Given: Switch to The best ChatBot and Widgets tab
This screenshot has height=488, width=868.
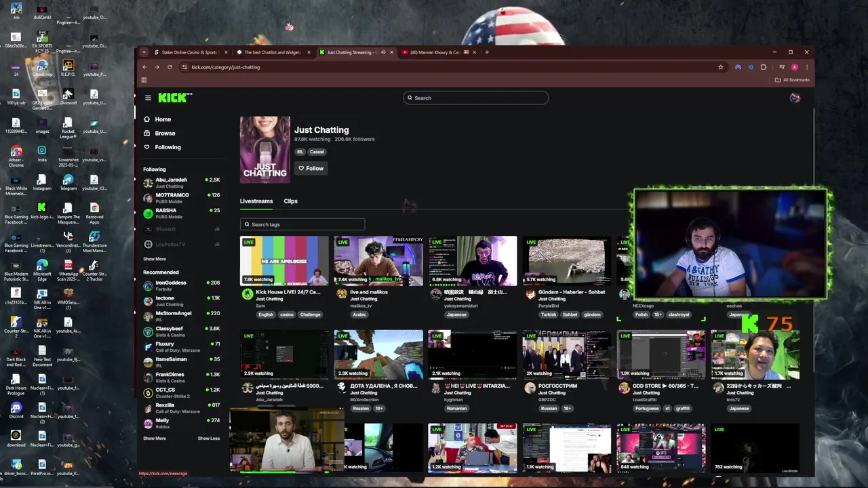Looking at the screenshot, I should click(273, 52).
